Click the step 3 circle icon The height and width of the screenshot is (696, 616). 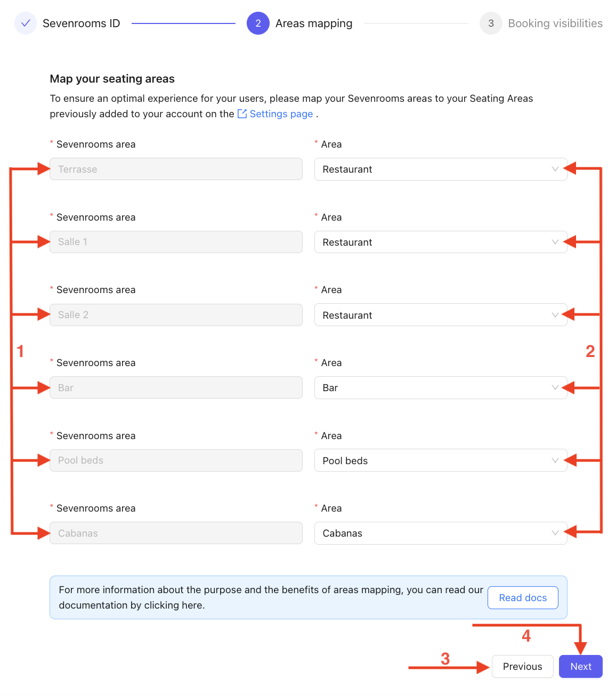coord(491,23)
